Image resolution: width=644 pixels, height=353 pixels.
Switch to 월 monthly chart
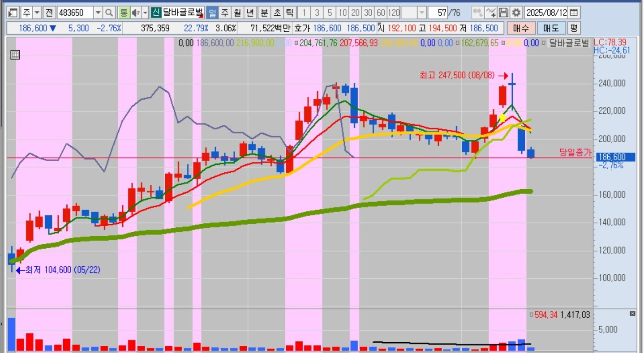237,13
